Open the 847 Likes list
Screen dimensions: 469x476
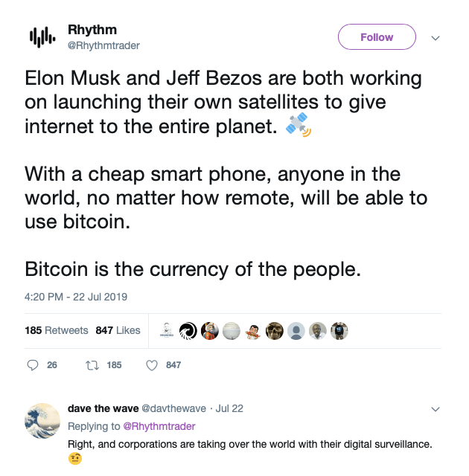(x=118, y=330)
